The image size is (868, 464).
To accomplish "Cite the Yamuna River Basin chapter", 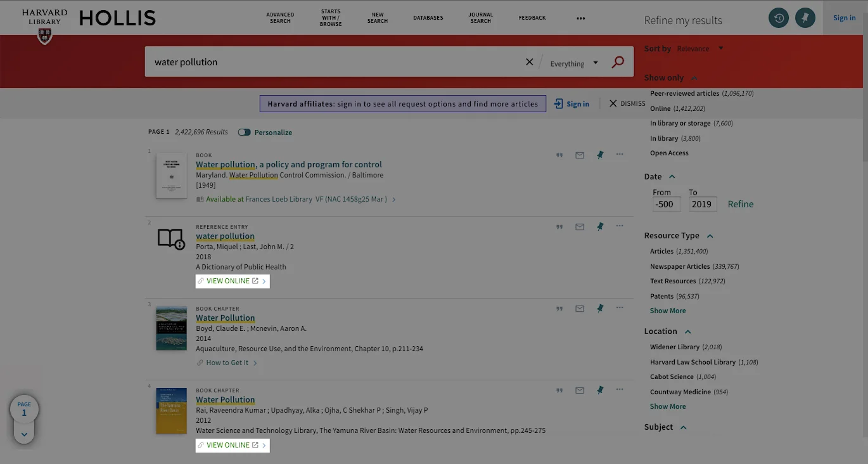I will click(x=559, y=390).
